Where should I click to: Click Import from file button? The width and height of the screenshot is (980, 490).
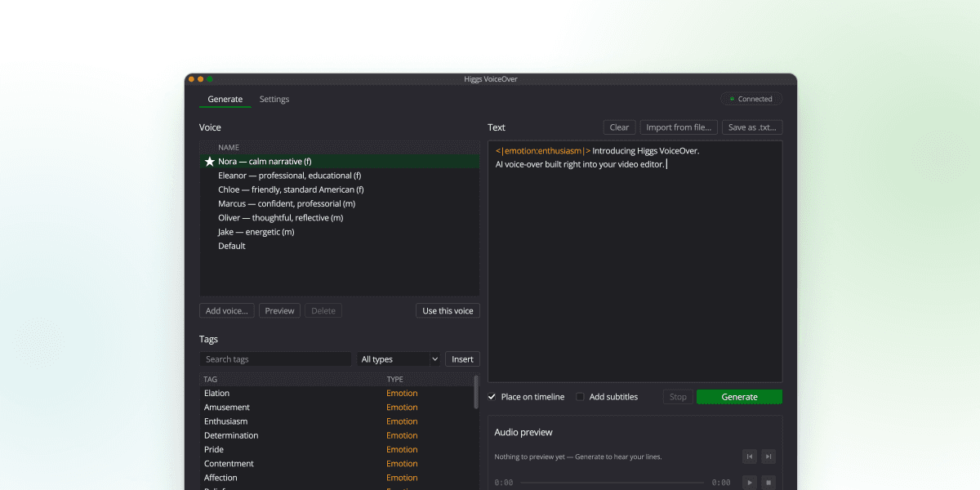679,127
